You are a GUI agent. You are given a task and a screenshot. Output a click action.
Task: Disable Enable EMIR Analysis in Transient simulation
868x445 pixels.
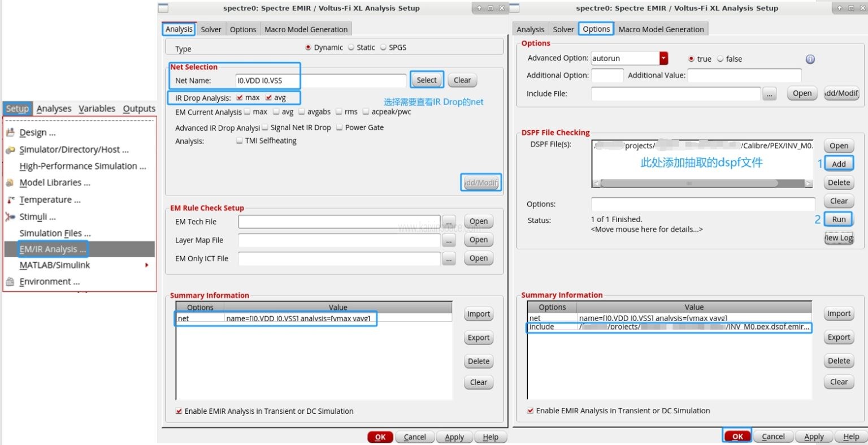tap(179, 411)
